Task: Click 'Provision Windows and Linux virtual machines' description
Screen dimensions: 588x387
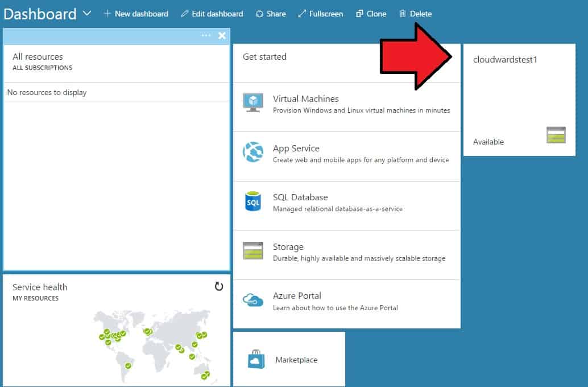Action: (x=362, y=110)
